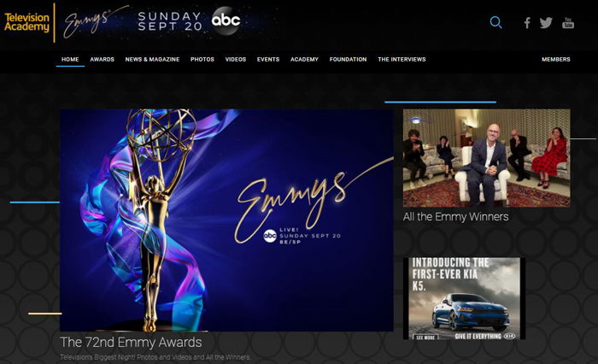Open the Twitter bird icon
The width and height of the screenshot is (598, 364).
(546, 23)
